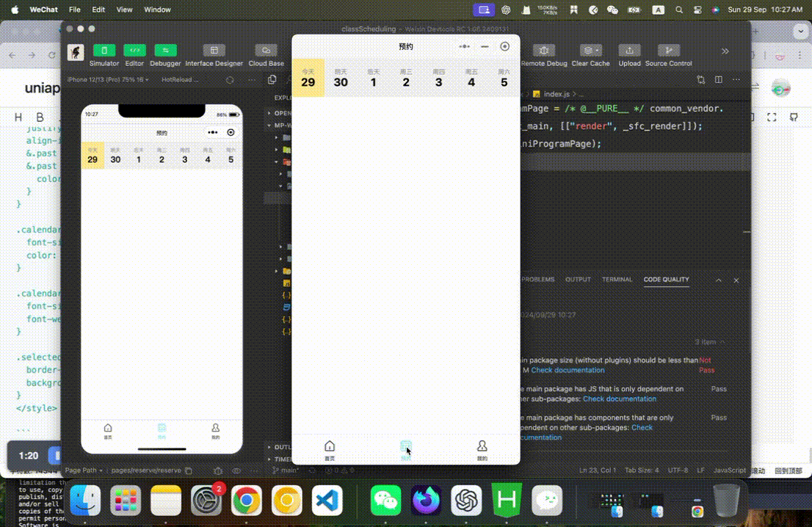Viewport: 812px width, 527px height.
Task: Select date 2 in the large preview calendar
Action: pos(406,79)
